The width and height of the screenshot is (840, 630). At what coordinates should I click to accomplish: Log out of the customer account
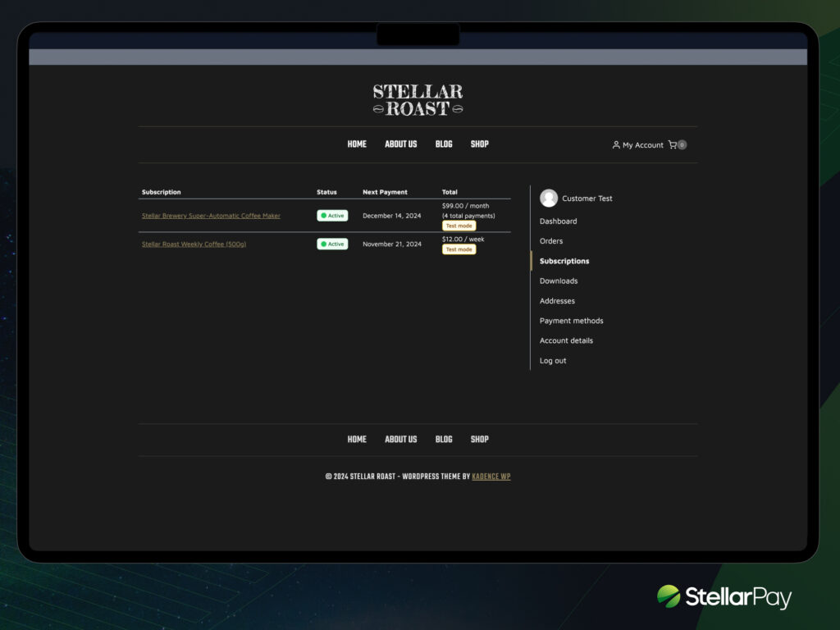[x=552, y=360]
